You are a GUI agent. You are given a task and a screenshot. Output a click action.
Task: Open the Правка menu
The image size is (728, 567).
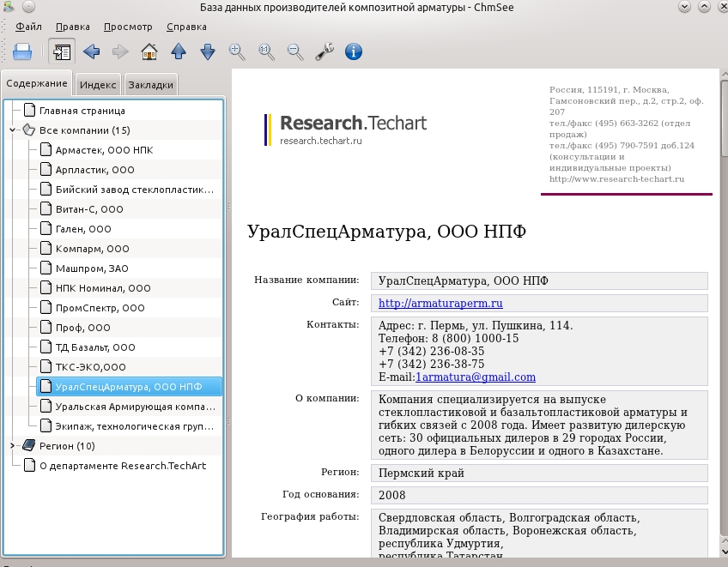[x=73, y=27]
